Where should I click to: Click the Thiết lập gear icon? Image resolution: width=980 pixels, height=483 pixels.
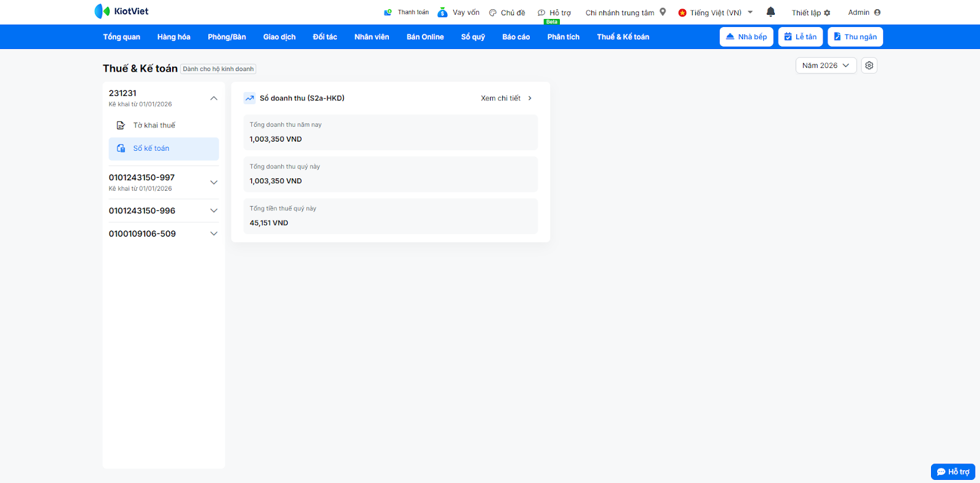click(827, 13)
